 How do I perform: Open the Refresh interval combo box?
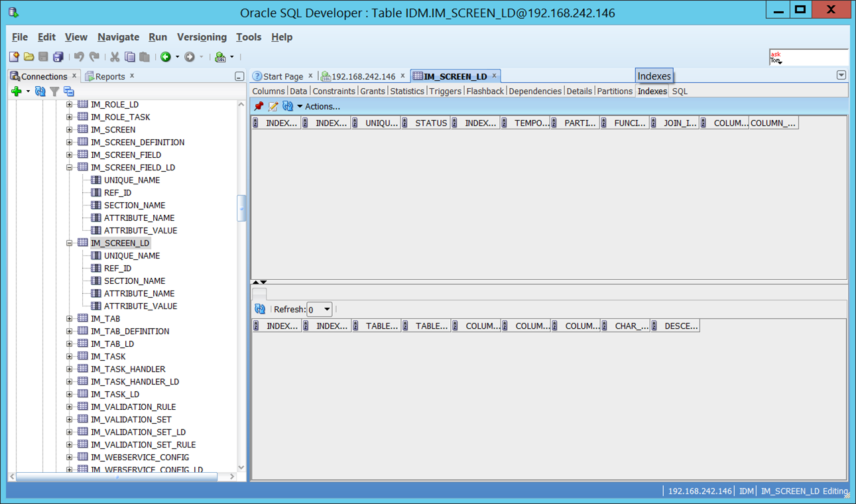point(320,309)
